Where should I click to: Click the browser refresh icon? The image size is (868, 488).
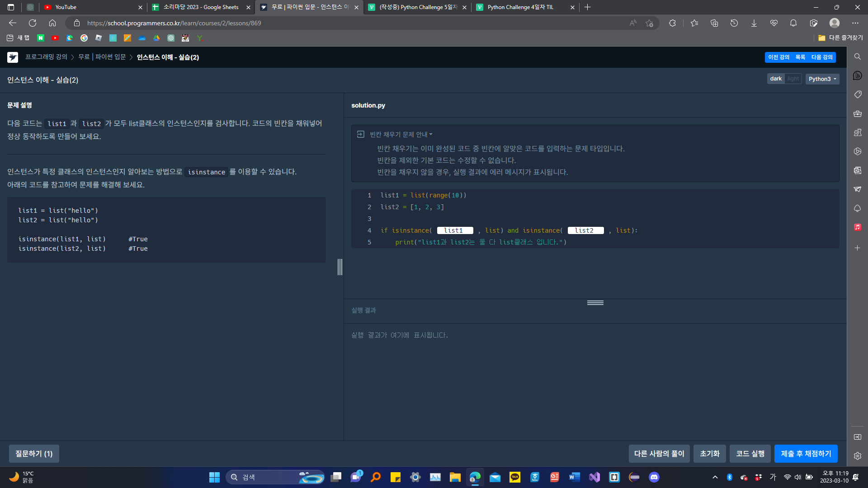[x=33, y=23]
